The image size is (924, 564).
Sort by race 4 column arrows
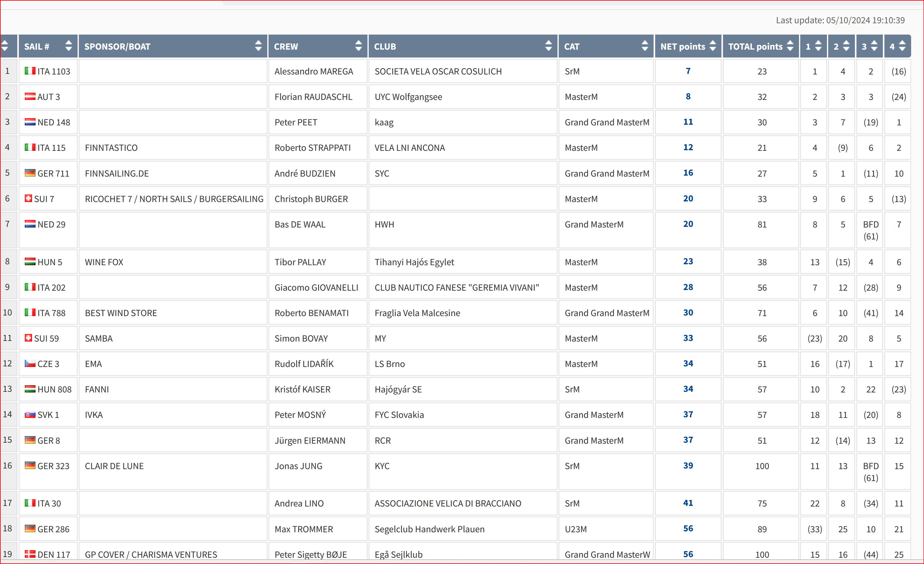[x=902, y=46]
